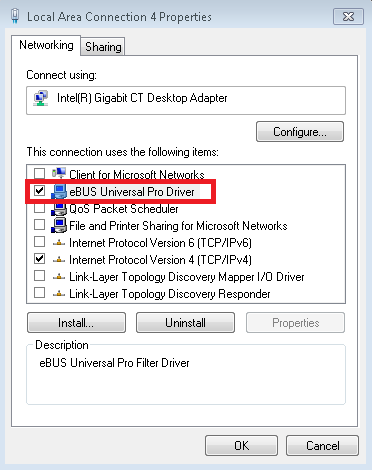Open the Configure... adapter settings
Viewport: 372px width, 470px height.
point(300,132)
